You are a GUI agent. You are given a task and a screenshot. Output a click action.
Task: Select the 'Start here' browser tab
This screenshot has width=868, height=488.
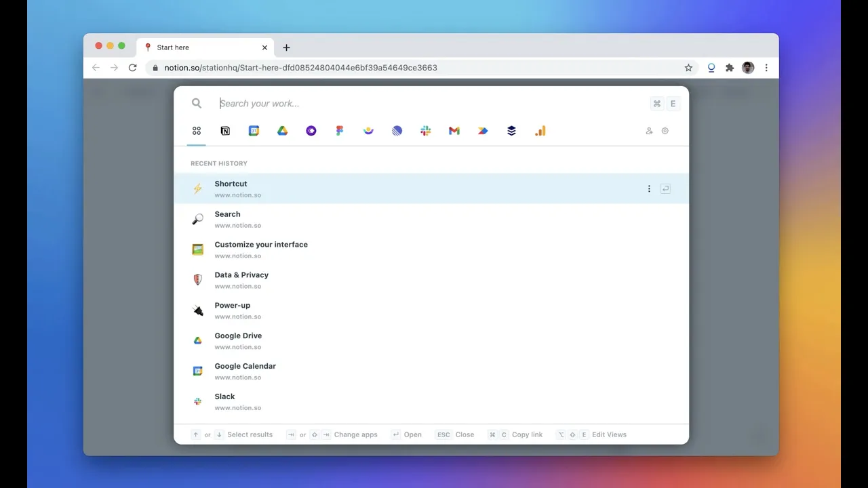pyautogui.click(x=205, y=47)
